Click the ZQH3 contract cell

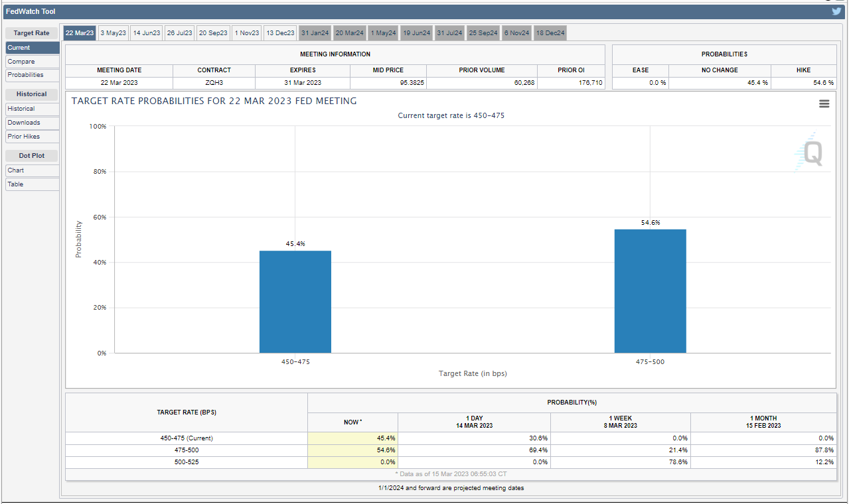click(214, 83)
